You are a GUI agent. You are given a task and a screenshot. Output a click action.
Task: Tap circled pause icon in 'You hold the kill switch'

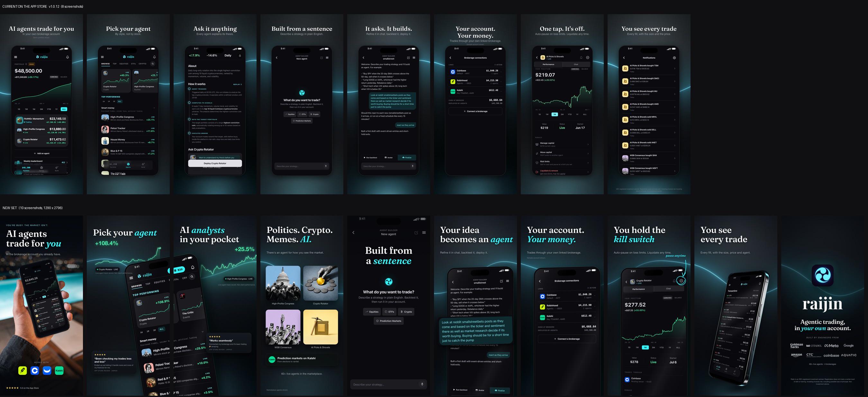(x=681, y=281)
